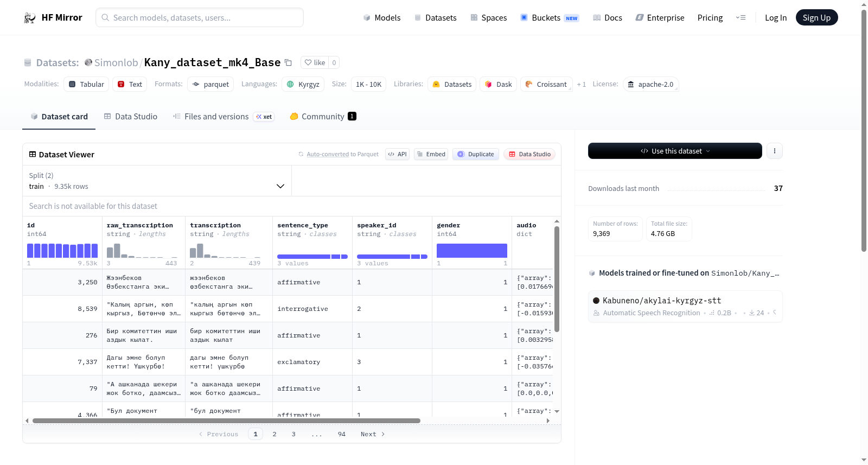
Task: Click the HF Mirror logo icon
Action: 30,18
